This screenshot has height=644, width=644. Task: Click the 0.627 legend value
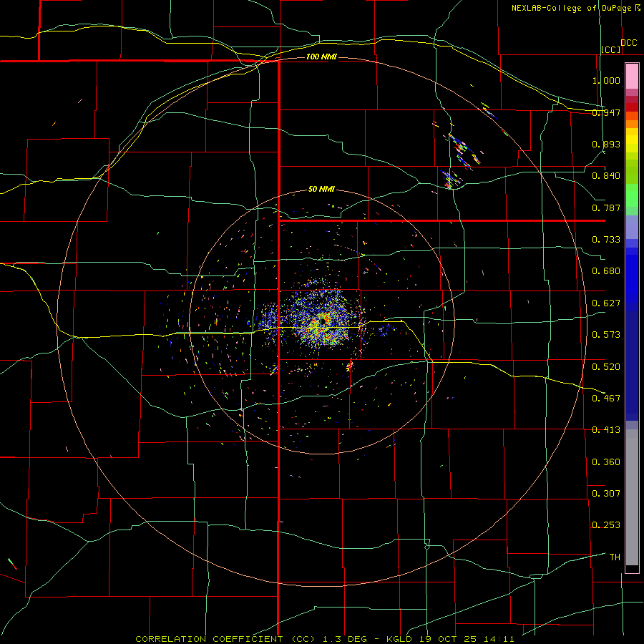(606, 303)
